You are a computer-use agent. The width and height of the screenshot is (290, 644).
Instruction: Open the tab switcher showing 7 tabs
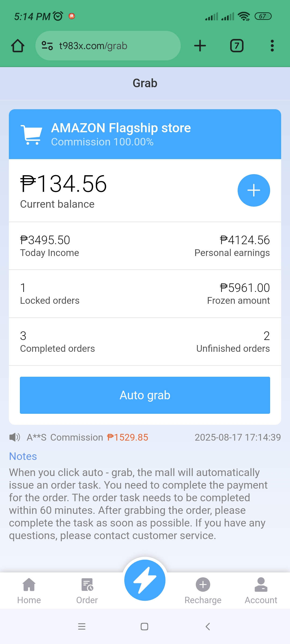[x=237, y=46]
